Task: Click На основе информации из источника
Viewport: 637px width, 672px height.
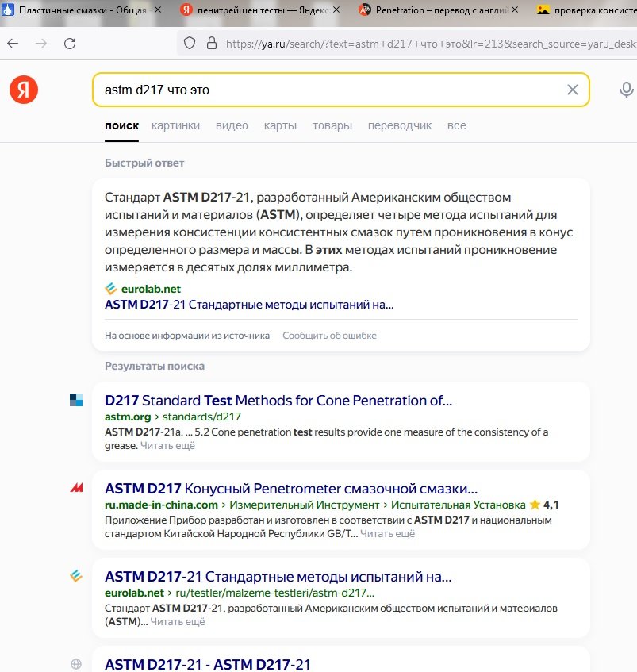Action: pyautogui.click(x=187, y=336)
